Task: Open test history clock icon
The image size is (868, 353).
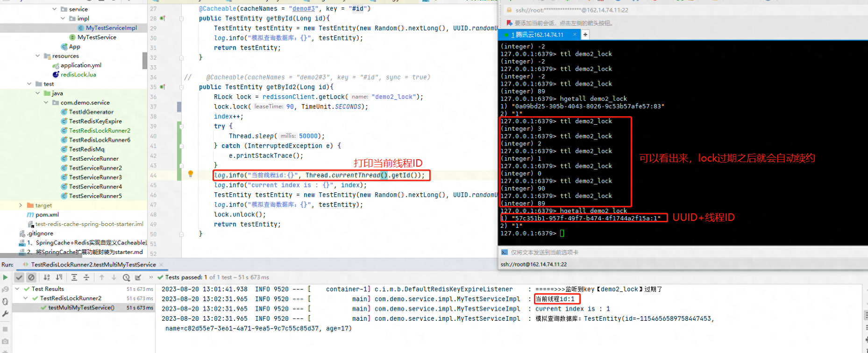Action: click(x=126, y=277)
